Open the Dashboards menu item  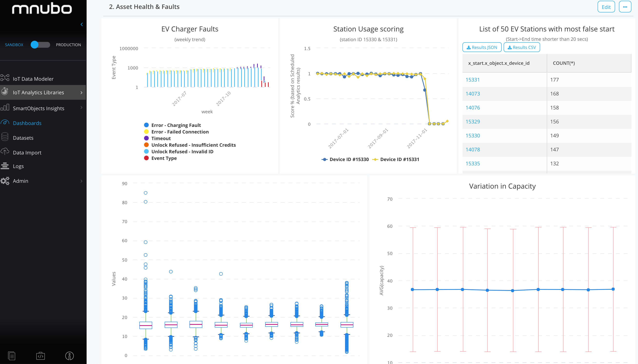point(27,123)
